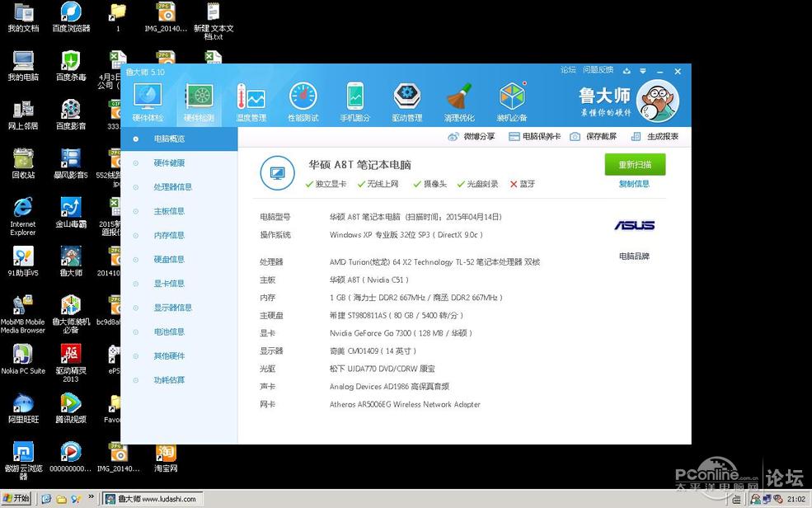Open 新建 文本文档.txt file

[x=214, y=21]
